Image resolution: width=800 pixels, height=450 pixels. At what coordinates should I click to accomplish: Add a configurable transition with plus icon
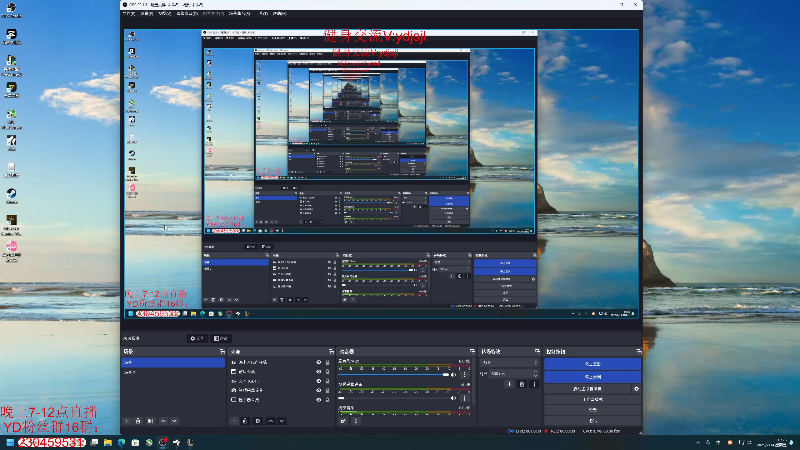(509, 384)
